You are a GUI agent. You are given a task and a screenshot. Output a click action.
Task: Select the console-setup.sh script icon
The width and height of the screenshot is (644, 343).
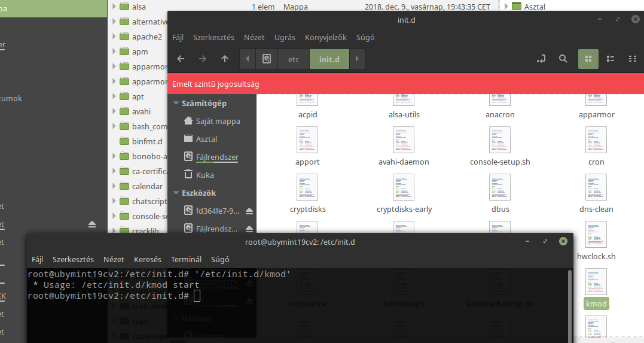[x=500, y=140]
